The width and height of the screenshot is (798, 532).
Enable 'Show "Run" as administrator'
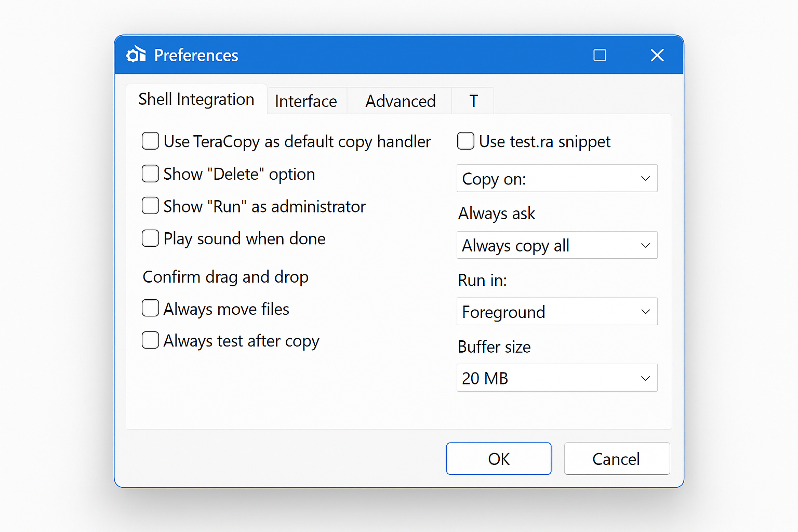coord(150,206)
